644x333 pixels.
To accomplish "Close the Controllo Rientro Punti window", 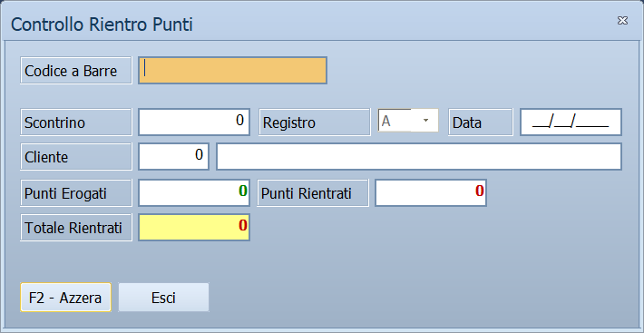I will (x=622, y=21).
